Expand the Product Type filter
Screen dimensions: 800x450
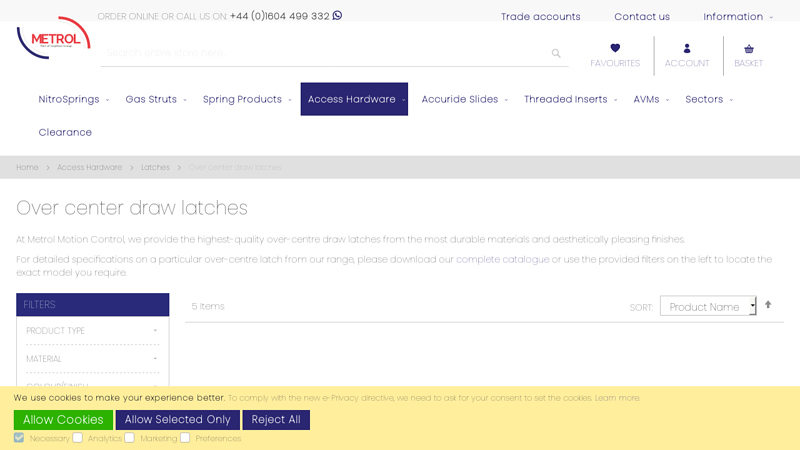92,331
